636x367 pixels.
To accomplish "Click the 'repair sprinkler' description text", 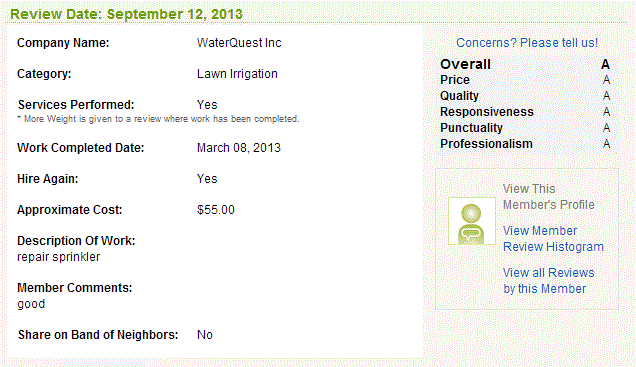I will point(58,257).
